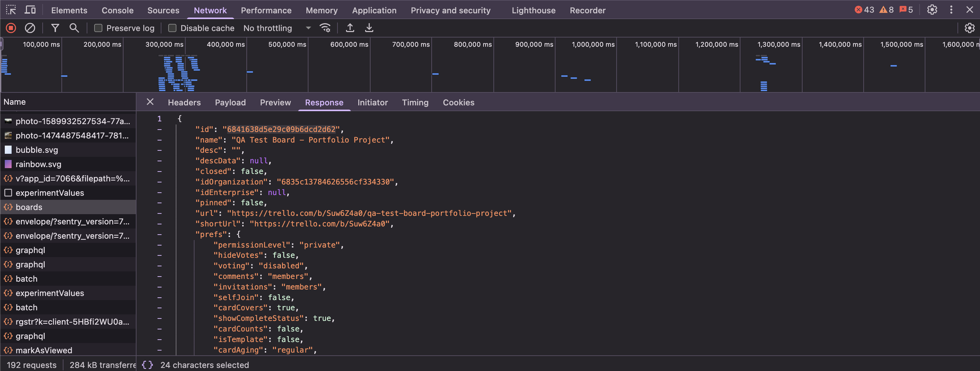This screenshot has height=371, width=980.
Task: Click the idOrganization value string
Action: click(x=335, y=182)
